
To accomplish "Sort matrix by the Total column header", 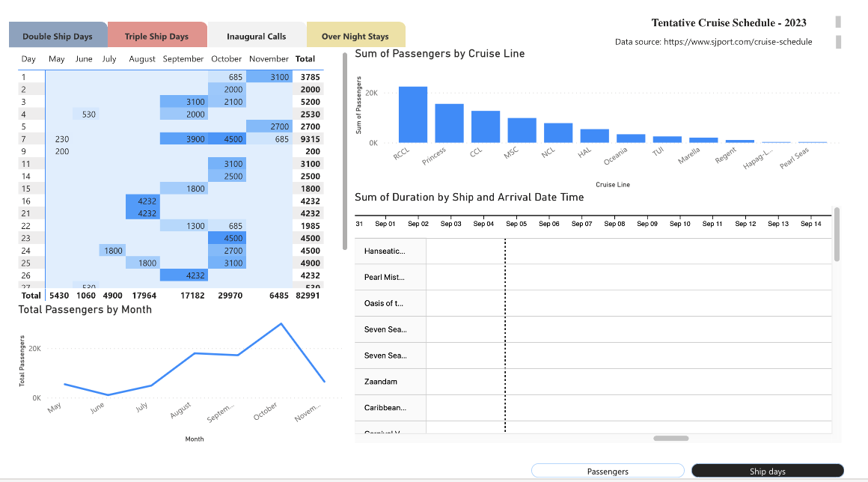I will (305, 58).
